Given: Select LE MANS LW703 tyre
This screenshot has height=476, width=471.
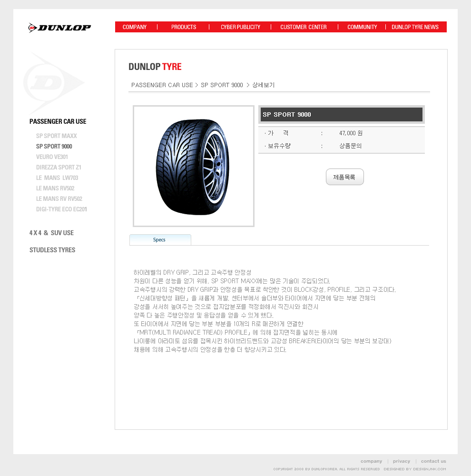Looking at the screenshot, I should (x=57, y=178).
